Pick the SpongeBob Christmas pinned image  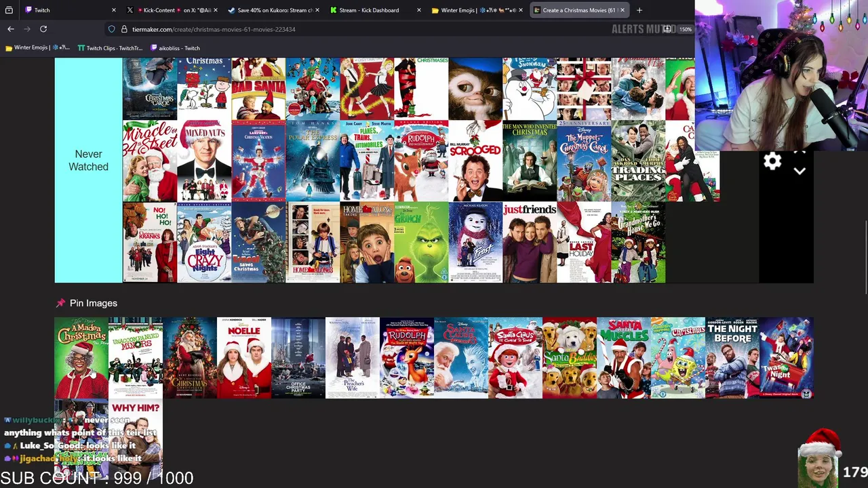pos(678,358)
